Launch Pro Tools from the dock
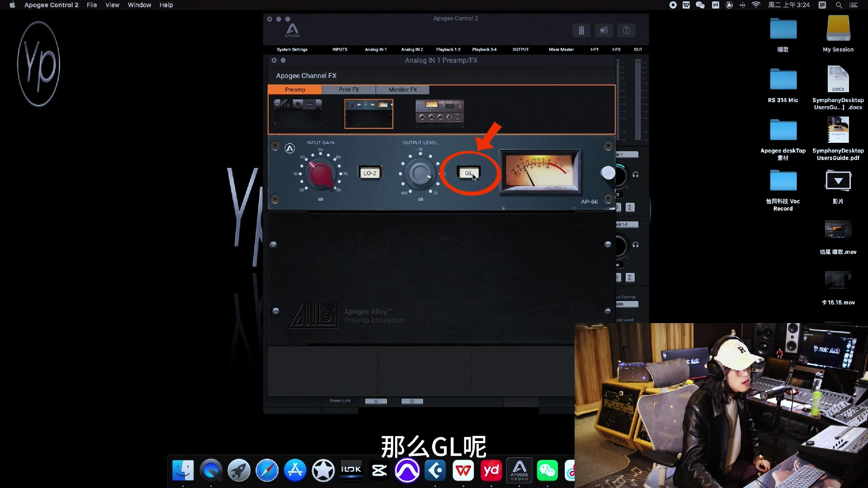The width and height of the screenshot is (868, 488). pos(407,470)
